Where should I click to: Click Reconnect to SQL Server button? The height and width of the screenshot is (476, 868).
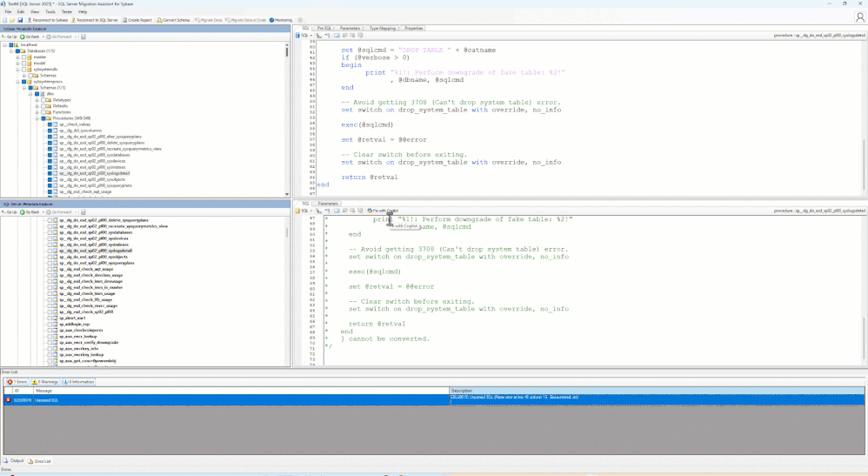point(97,19)
